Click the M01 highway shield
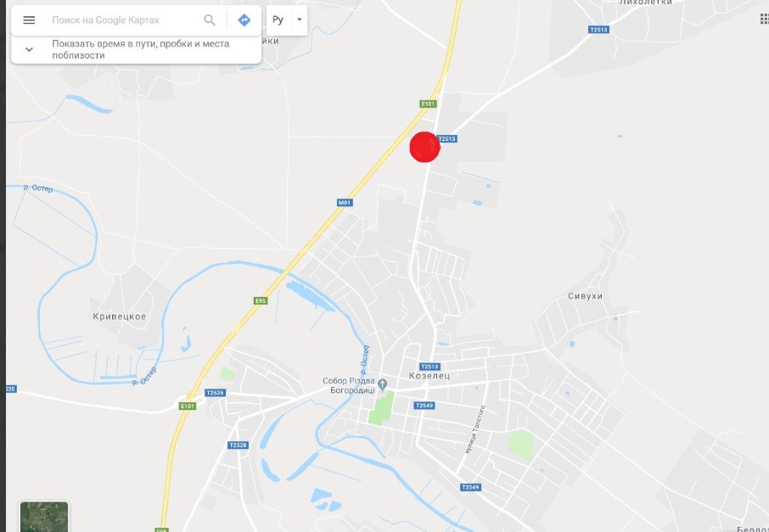This screenshot has height=532, width=769. click(345, 203)
